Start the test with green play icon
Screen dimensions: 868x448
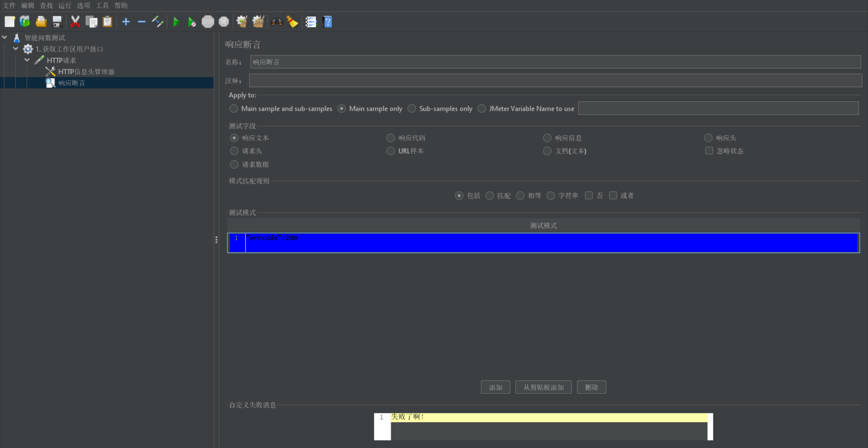176,22
